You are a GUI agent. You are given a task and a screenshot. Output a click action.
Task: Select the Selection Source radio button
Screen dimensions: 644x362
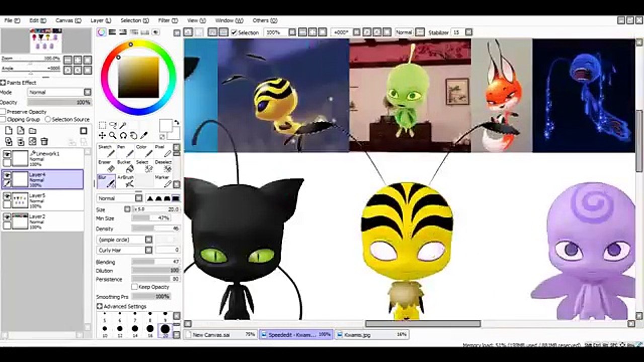(48, 119)
